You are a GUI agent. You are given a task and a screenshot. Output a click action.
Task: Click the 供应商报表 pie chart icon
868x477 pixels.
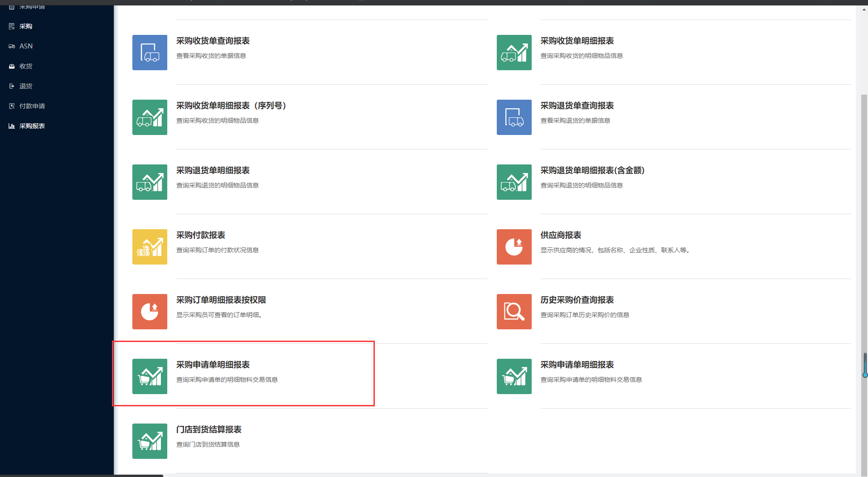(x=514, y=247)
